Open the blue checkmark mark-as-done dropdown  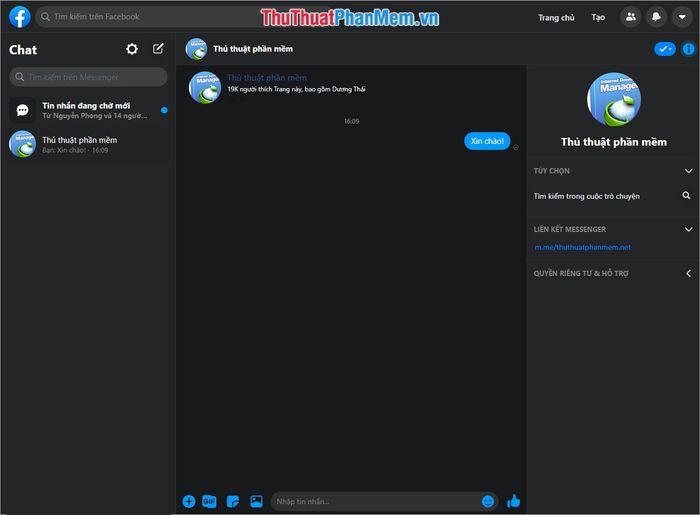point(664,49)
